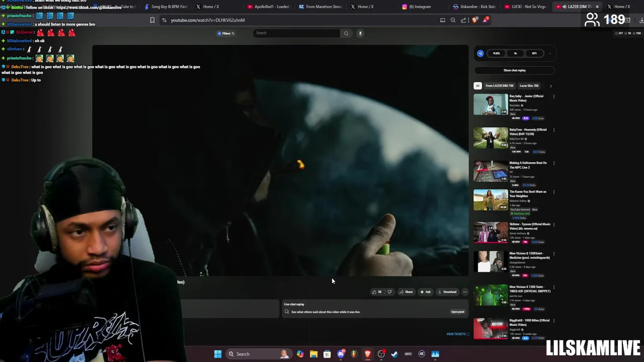The width and height of the screenshot is (644, 362).
Task: Open the Filters dropdown beside search
Action: coord(226,33)
